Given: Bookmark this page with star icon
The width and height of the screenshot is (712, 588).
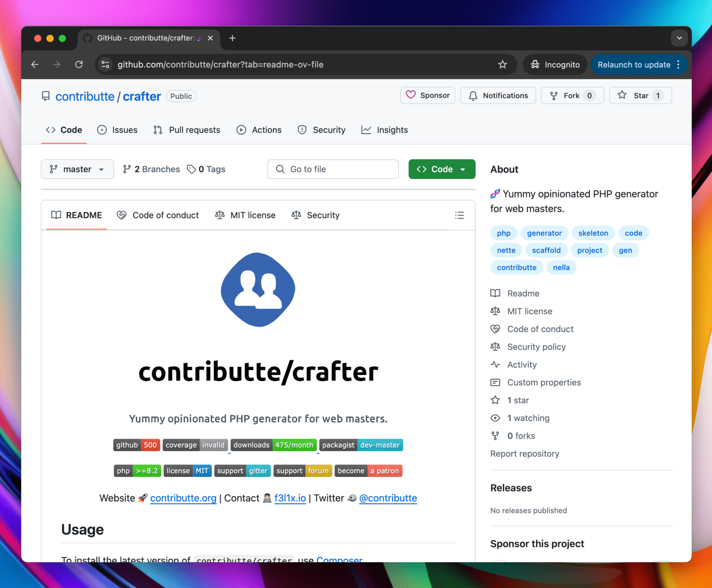Looking at the screenshot, I should point(502,64).
